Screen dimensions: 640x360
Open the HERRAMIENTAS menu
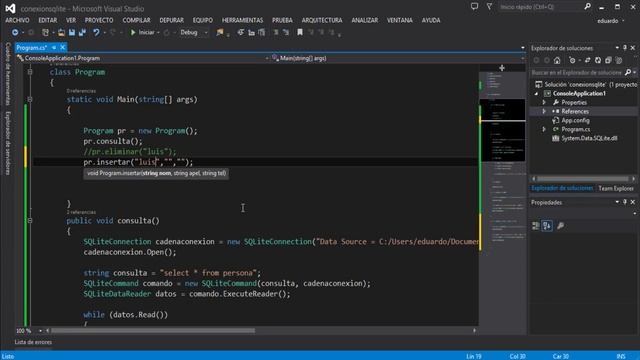tap(242, 20)
